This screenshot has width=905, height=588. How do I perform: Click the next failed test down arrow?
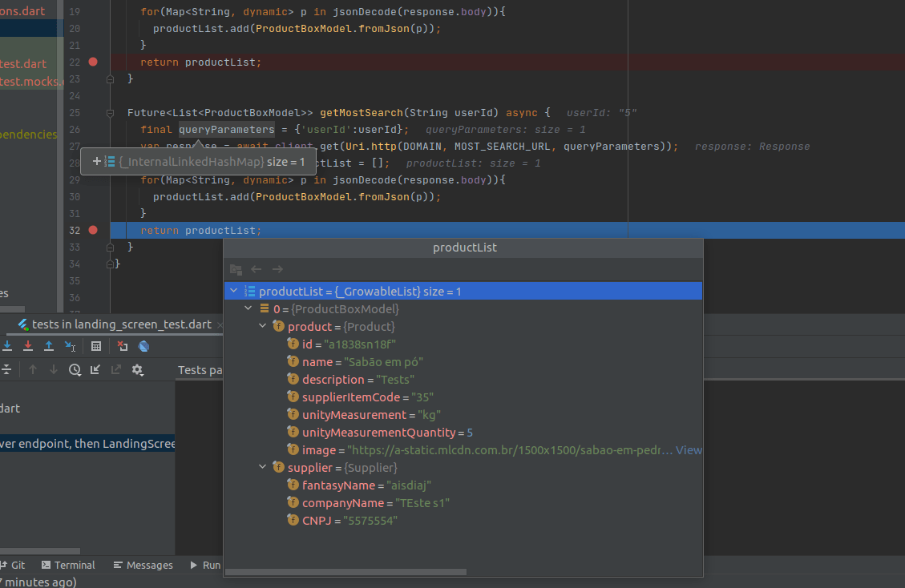pos(54,370)
